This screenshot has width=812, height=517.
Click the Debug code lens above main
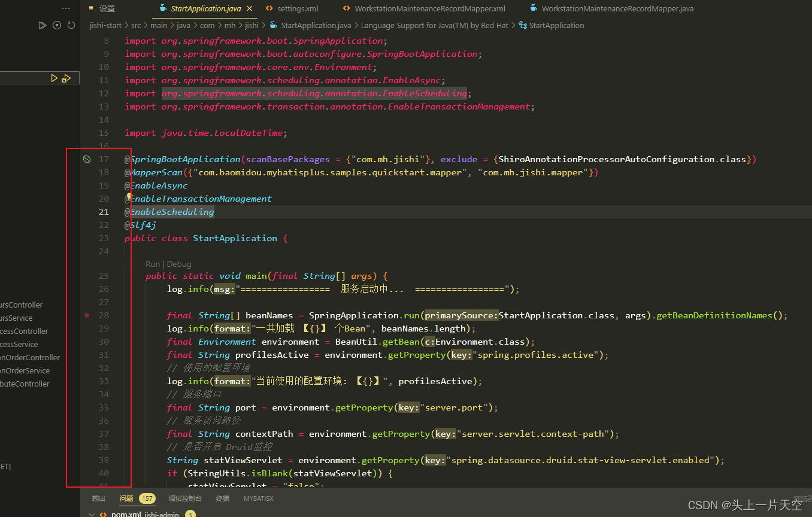coord(179,264)
